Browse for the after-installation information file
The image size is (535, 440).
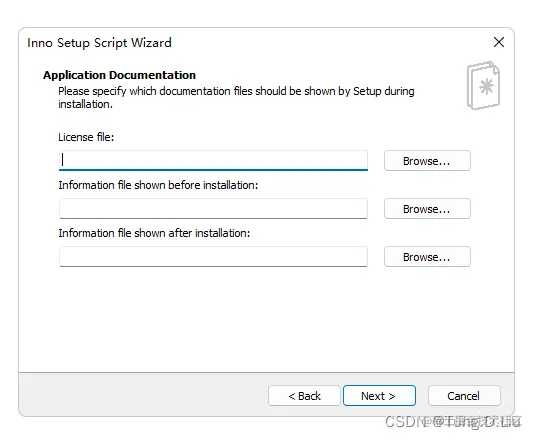(427, 257)
